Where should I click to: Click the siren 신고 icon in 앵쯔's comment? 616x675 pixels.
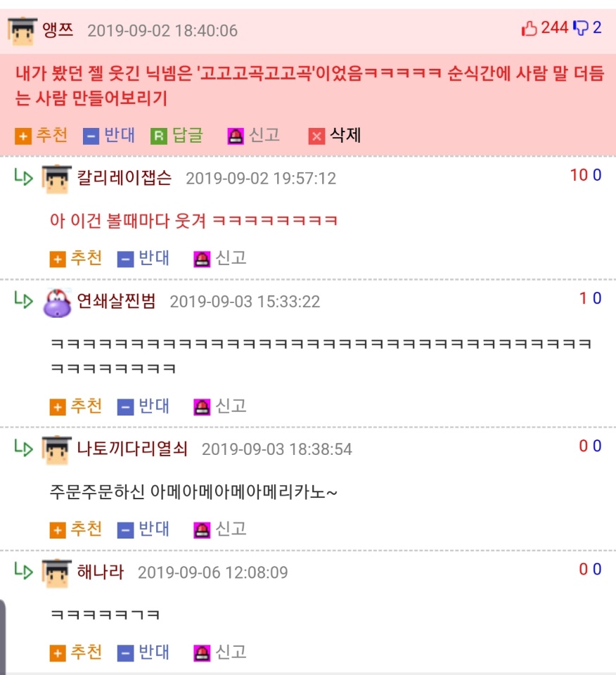236,136
